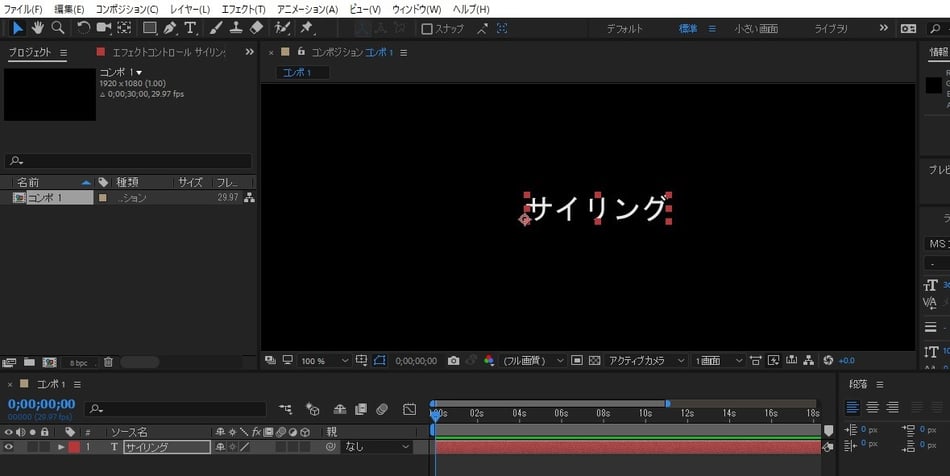Open the アクティブカメラ view dropdown

pyautogui.click(x=647, y=360)
